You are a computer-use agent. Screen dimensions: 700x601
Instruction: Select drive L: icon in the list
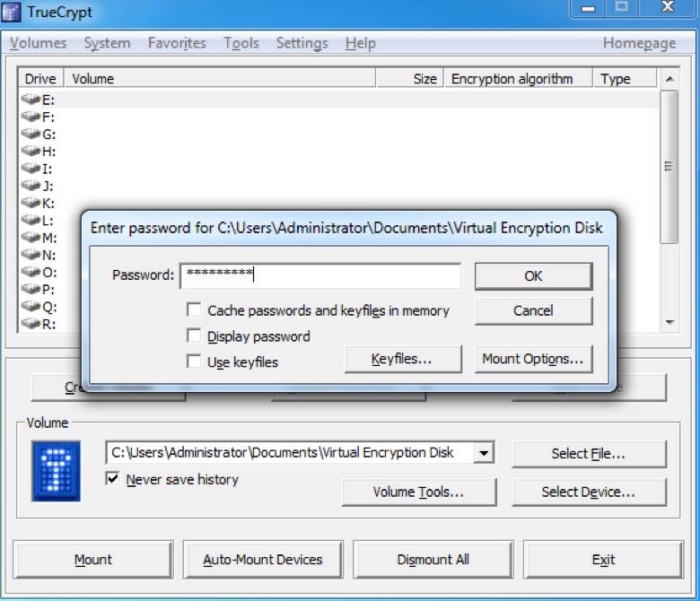(x=31, y=220)
